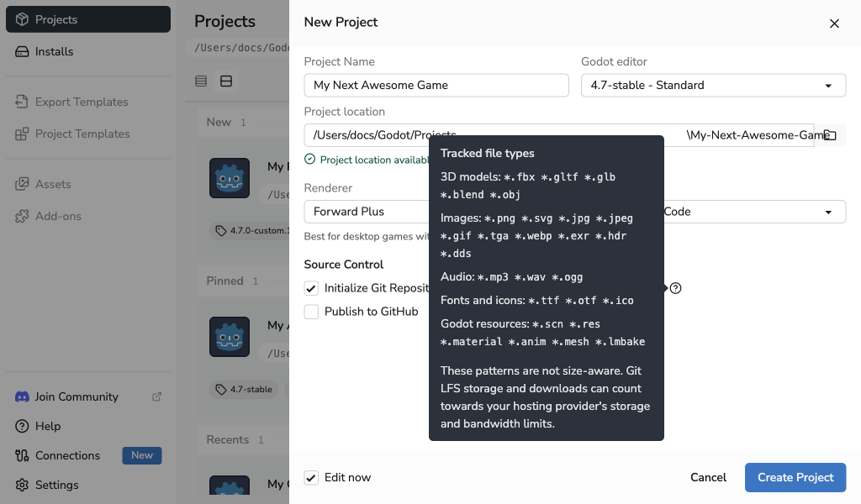
Task: Switch to list view layout icon
Action: (x=201, y=81)
